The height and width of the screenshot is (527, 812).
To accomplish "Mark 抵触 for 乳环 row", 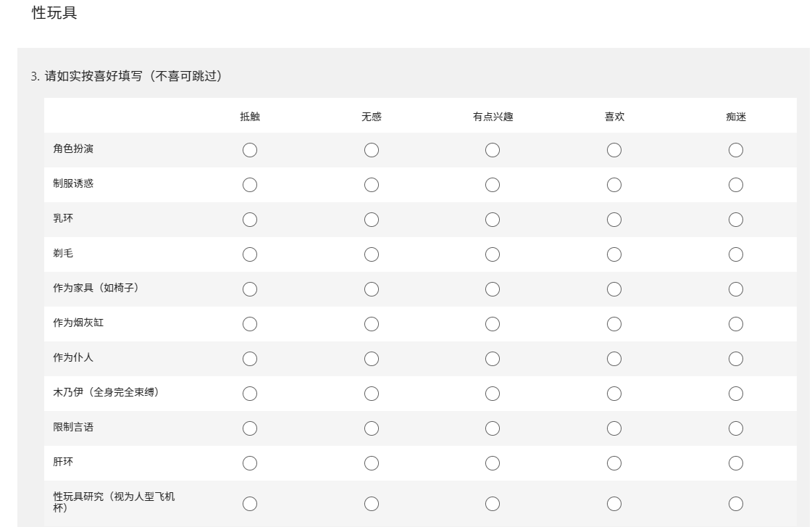I will 250,220.
